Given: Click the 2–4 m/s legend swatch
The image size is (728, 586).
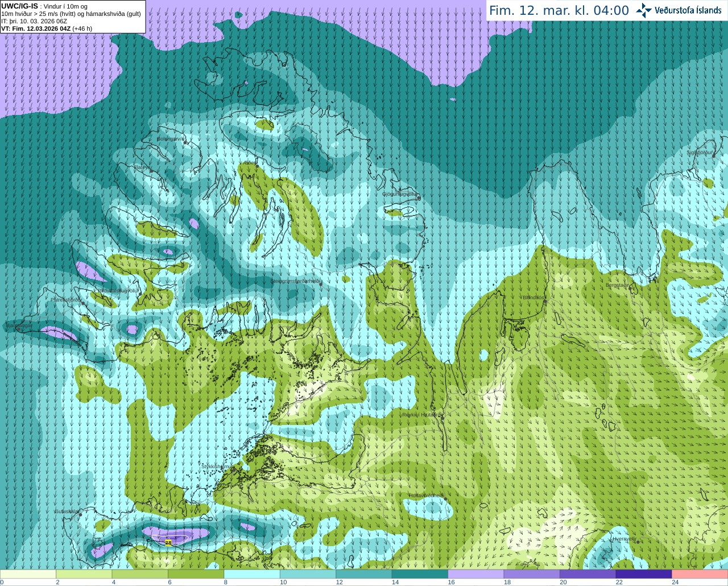Looking at the screenshot, I should [84, 574].
